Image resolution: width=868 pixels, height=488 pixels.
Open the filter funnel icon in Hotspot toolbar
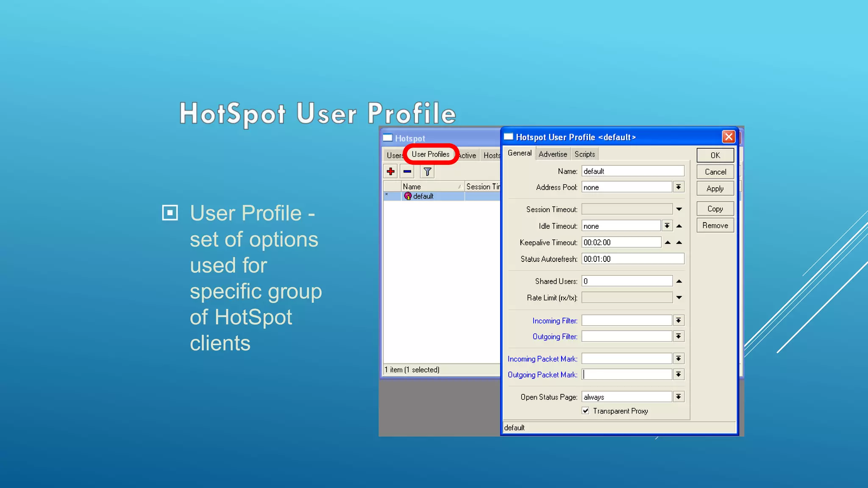427,172
